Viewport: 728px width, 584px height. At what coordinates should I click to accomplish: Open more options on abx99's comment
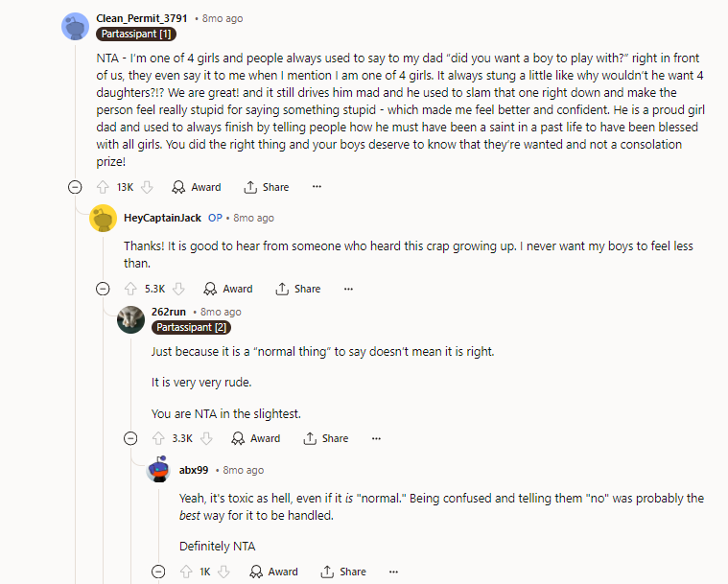click(x=393, y=572)
